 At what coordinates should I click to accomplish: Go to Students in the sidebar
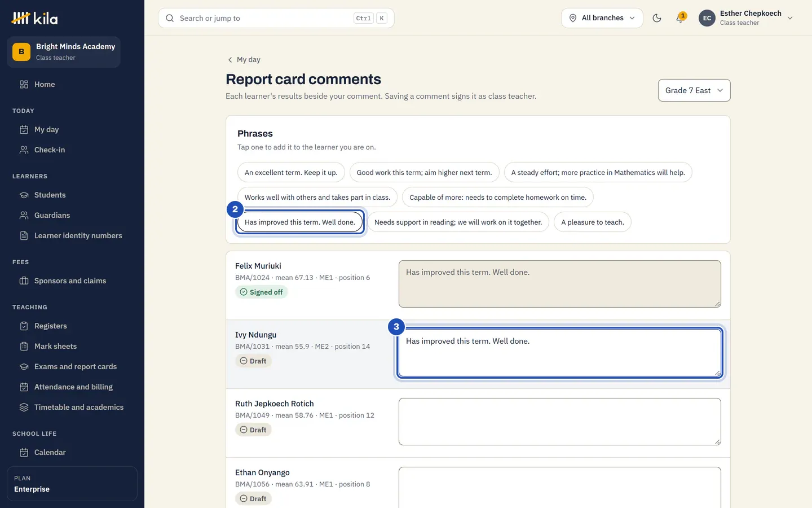point(72,195)
